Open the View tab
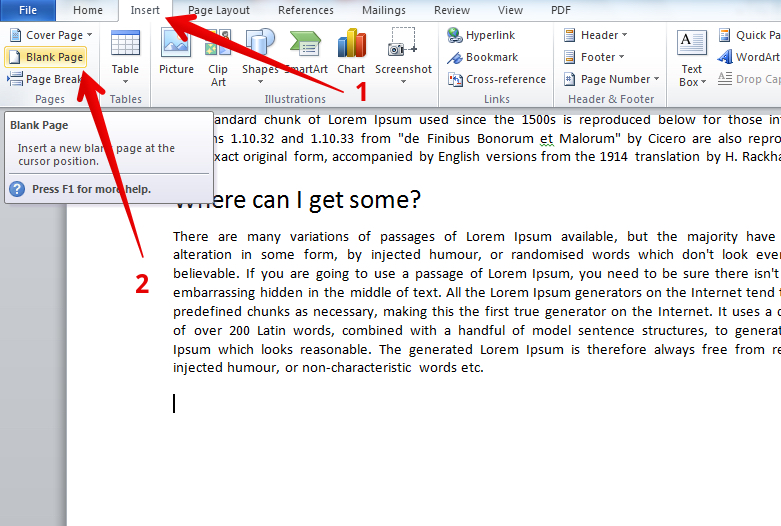The width and height of the screenshot is (781, 526). pos(511,10)
